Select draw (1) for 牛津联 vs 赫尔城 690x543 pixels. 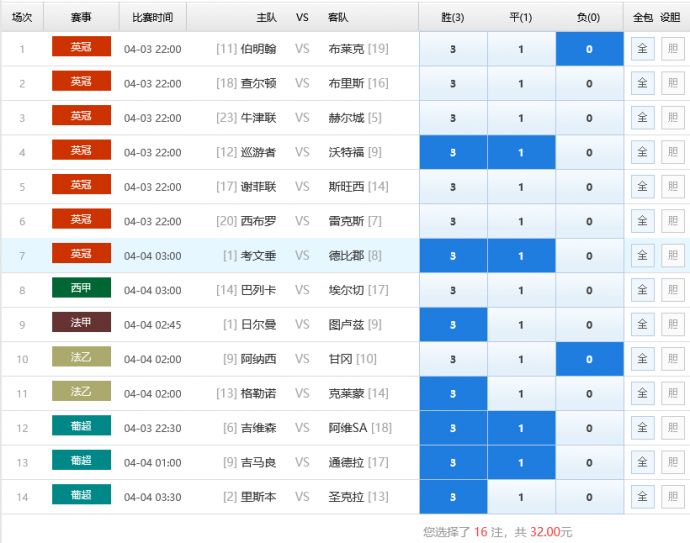point(521,118)
